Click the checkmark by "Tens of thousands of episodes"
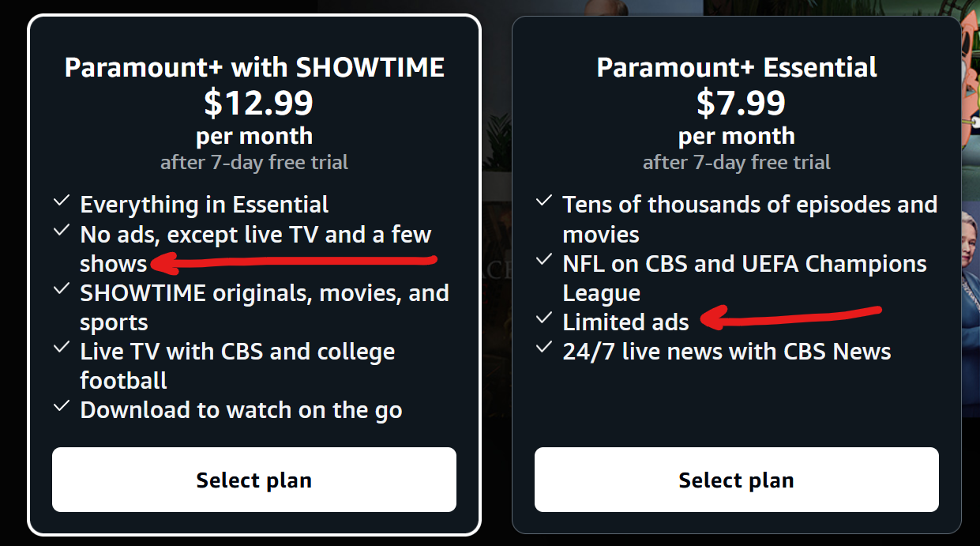The image size is (980, 546). tap(544, 201)
